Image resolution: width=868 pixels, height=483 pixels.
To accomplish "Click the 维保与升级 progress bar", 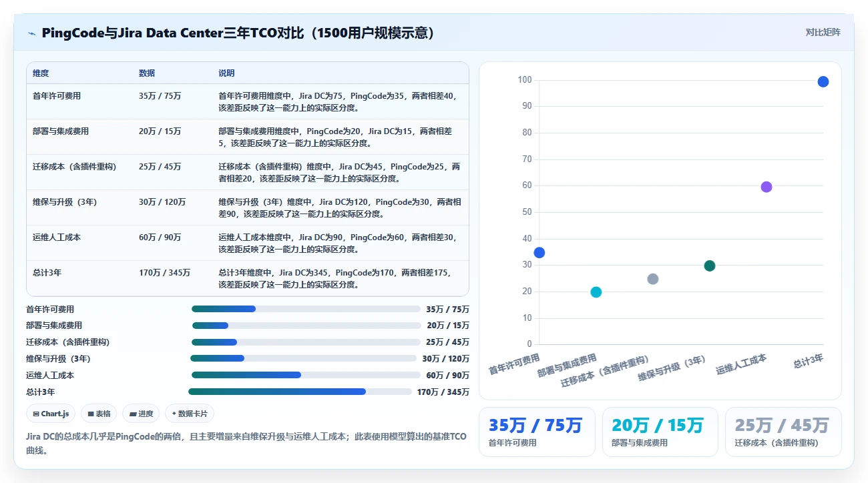I will point(304,358).
